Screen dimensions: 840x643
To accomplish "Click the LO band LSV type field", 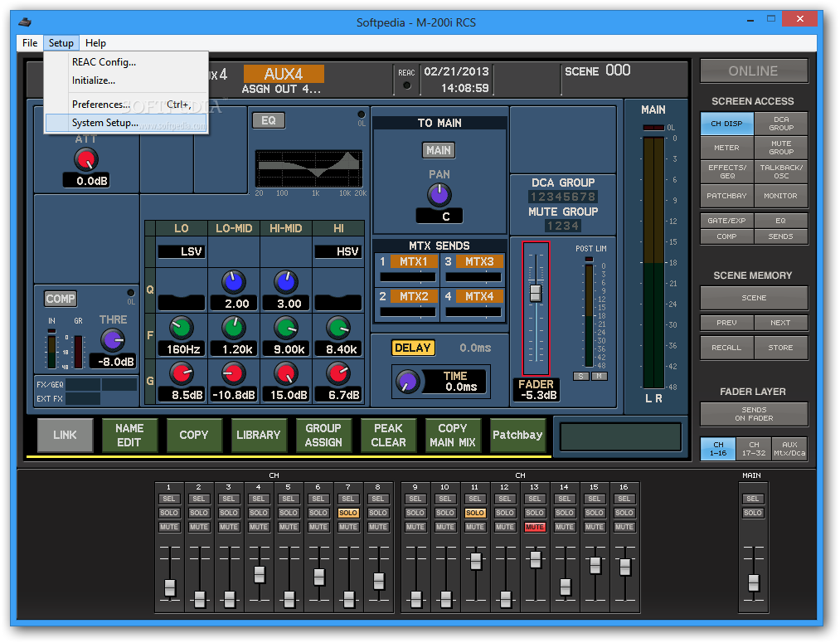I will pos(182,251).
